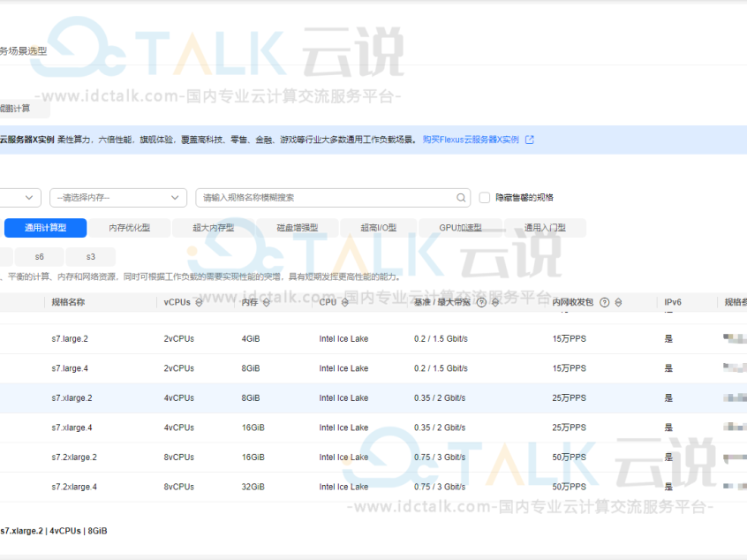Open the partially visible left dropdown

(20, 198)
